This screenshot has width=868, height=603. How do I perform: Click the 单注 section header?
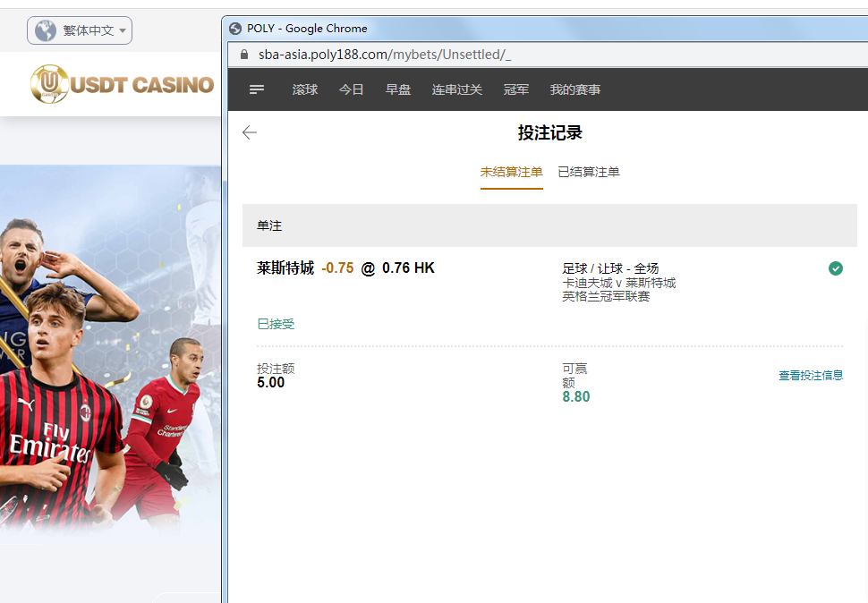549,225
